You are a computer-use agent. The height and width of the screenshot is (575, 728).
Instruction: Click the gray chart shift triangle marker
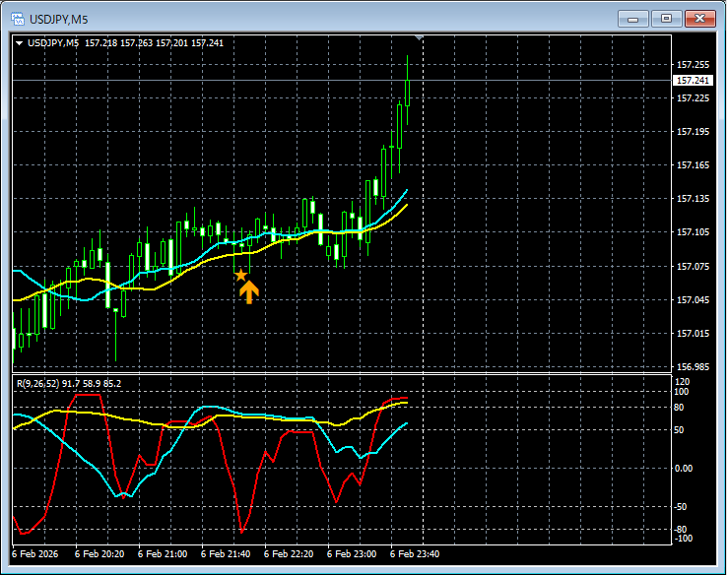(420, 38)
